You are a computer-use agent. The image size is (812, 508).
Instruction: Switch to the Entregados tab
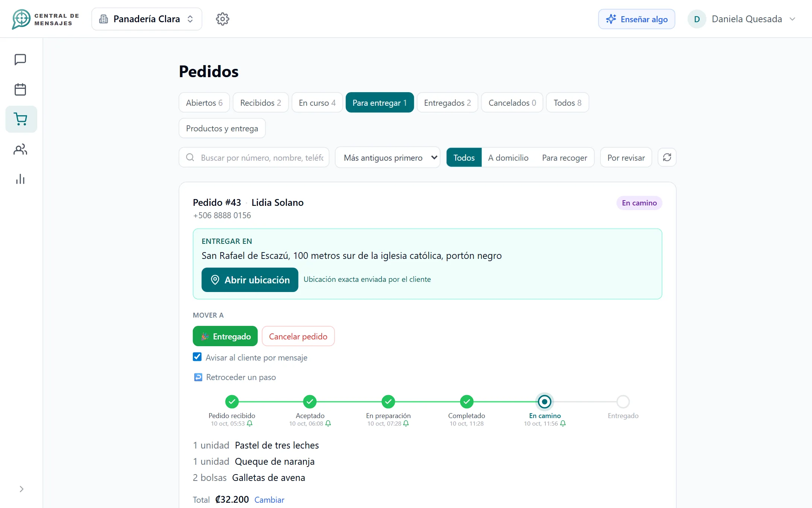(447, 103)
